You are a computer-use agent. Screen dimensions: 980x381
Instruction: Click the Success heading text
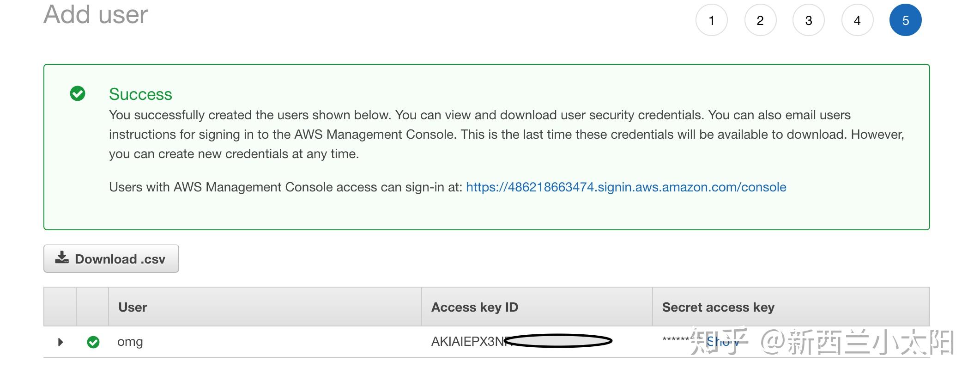click(x=140, y=94)
